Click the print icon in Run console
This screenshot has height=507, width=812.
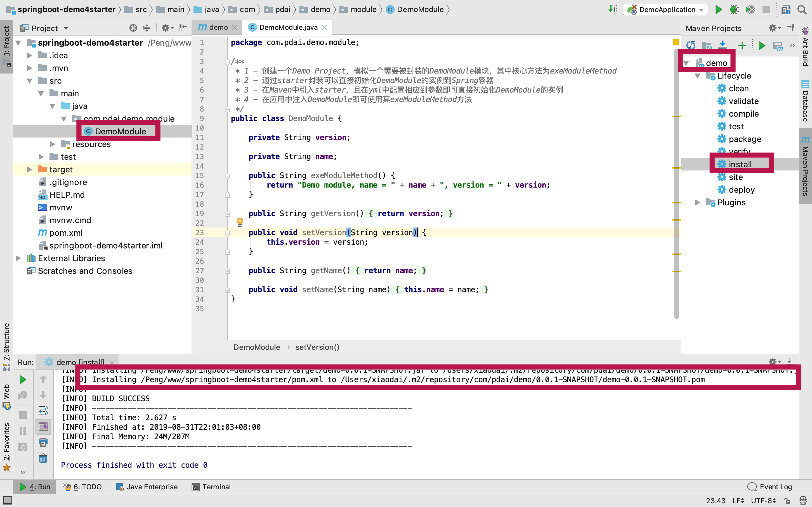[43, 442]
